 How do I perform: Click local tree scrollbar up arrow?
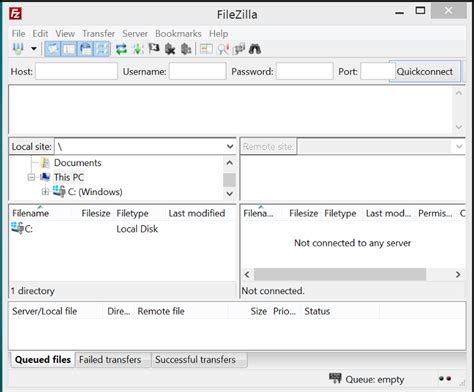point(230,163)
